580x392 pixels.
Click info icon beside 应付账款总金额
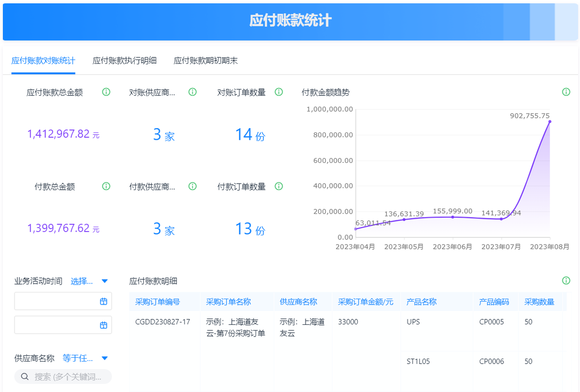click(x=106, y=92)
